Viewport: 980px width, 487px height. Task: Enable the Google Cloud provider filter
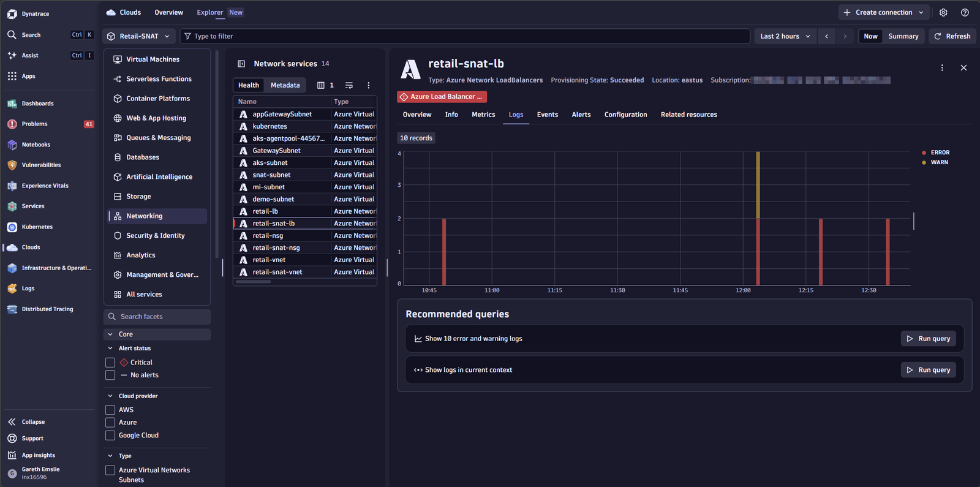pos(110,436)
